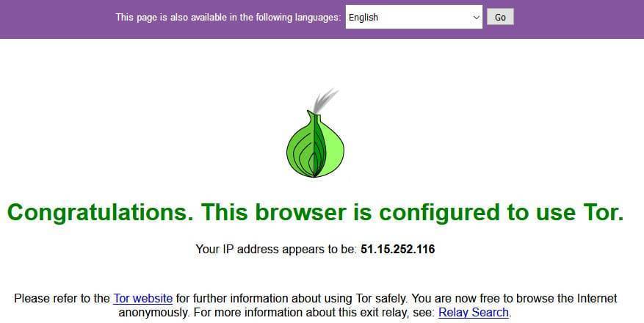
Task: Open the Relay Search link
Action: (x=474, y=312)
